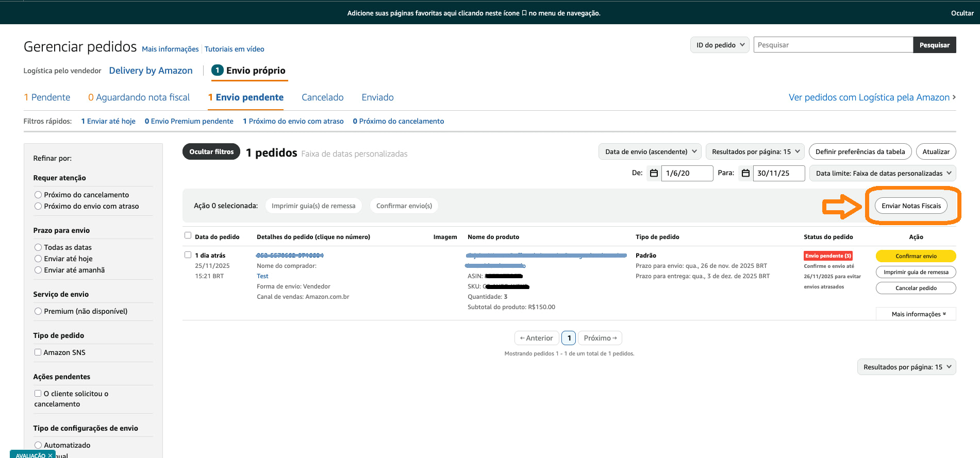Select the Envio próprio tab
The height and width of the screenshot is (458, 980).
point(249,71)
